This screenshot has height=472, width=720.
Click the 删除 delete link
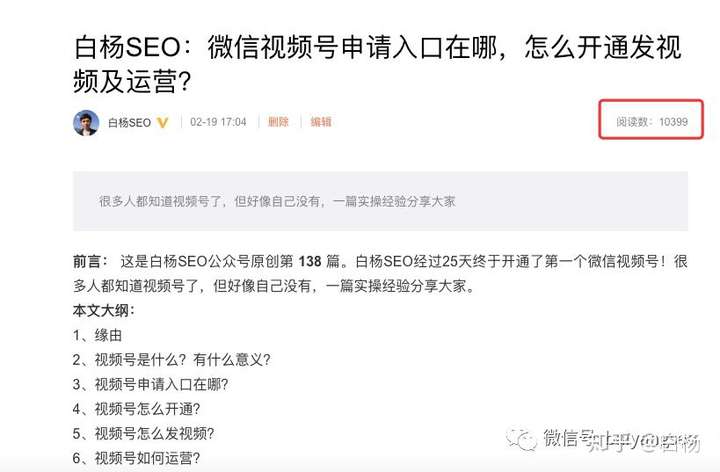[278, 122]
